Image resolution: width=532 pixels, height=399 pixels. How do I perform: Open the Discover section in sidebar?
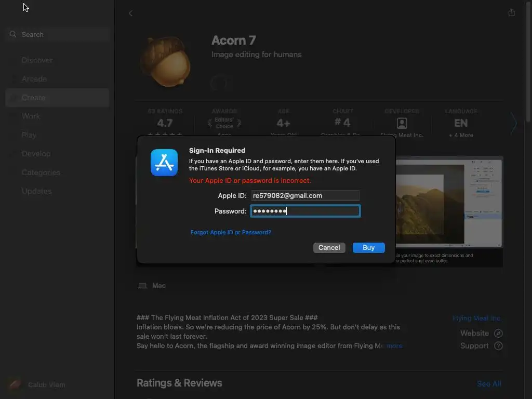[x=37, y=60]
